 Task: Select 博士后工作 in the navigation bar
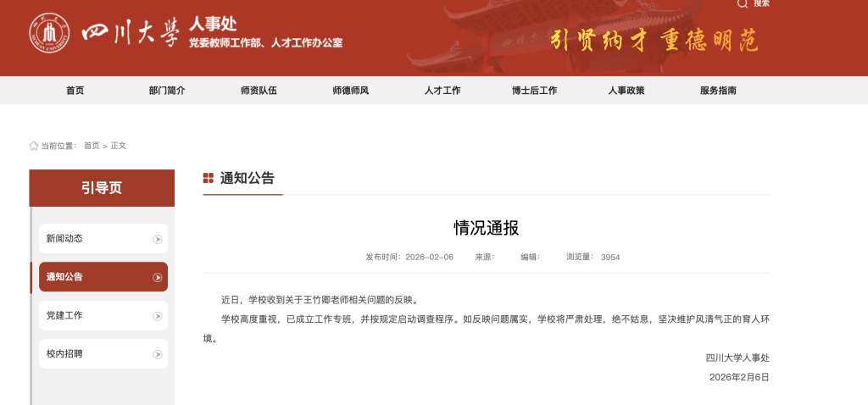pyautogui.click(x=534, y=91)
